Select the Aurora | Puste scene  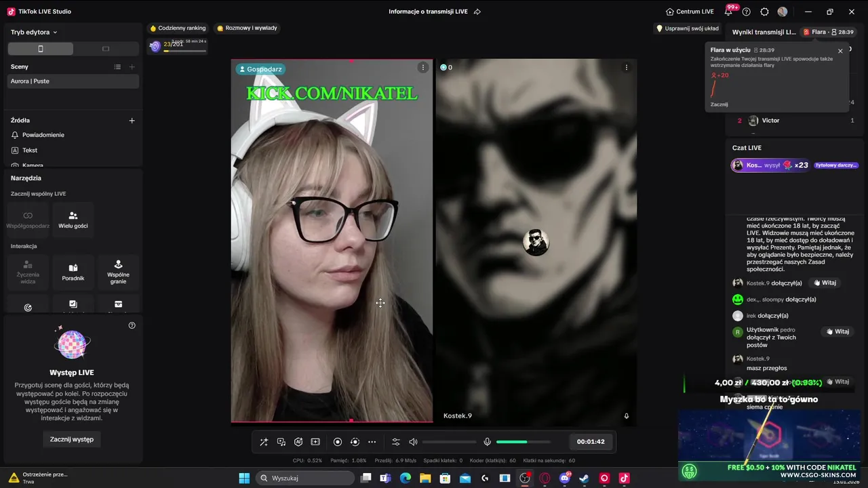click(73, 81)
